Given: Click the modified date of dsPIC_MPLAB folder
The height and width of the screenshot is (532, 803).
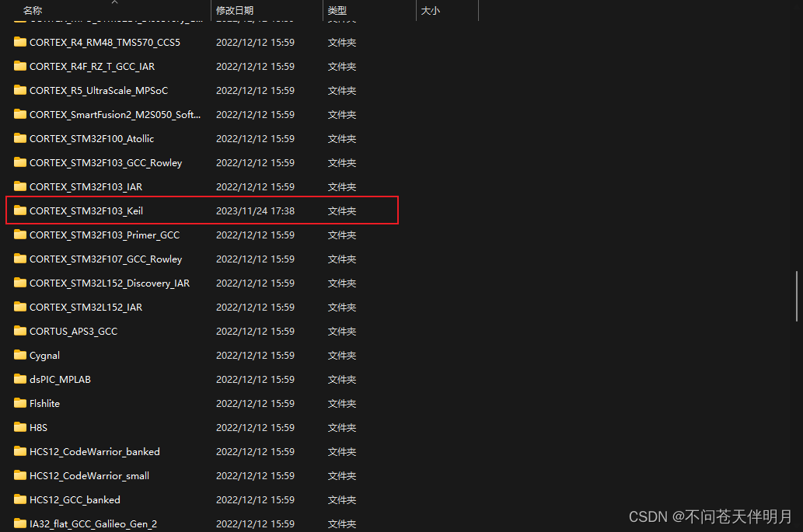Looking at the screenshot, I should [255, 379].
